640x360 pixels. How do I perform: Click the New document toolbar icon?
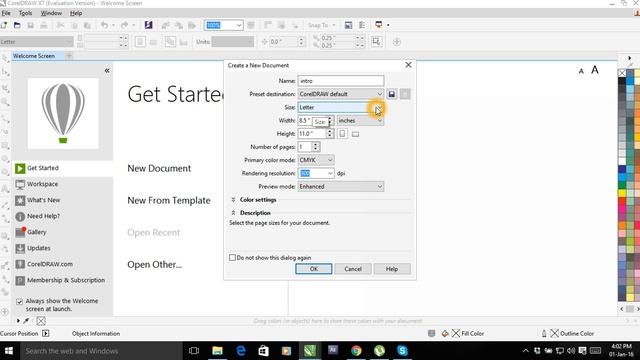[x=4, y=25]
